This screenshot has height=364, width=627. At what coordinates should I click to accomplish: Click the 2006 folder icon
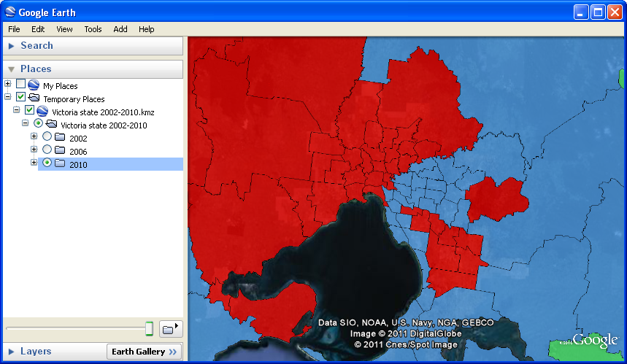pyautogui.click(x=60, y=151)
